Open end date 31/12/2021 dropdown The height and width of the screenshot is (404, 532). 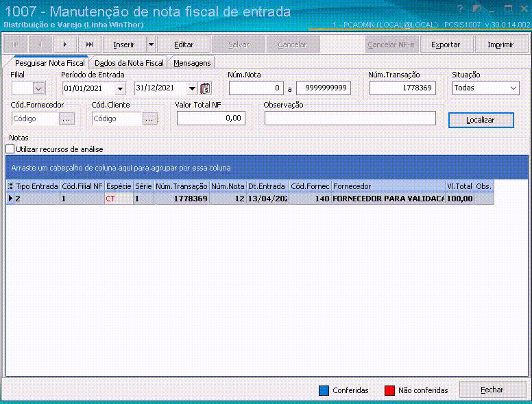[192, 88]
